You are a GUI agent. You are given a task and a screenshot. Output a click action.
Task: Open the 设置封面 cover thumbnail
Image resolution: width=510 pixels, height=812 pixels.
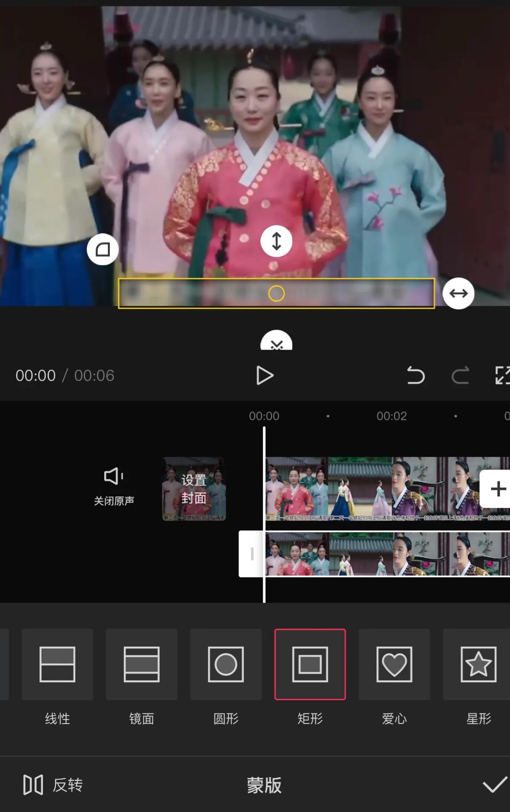point(194,489)
